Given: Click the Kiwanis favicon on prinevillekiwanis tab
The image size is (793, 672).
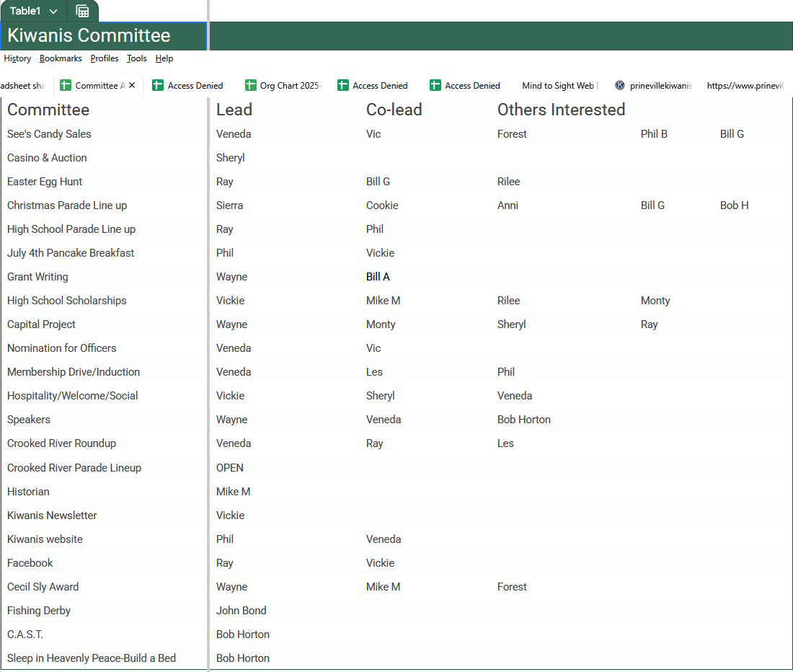Looking at the screenshot, I should pyautogui.click(x=620, y=85).
